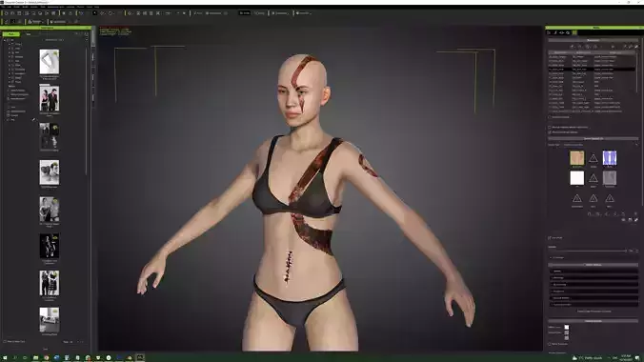
Task: Open the skin-colored Base Color texture slot
Action: [577, 158]
